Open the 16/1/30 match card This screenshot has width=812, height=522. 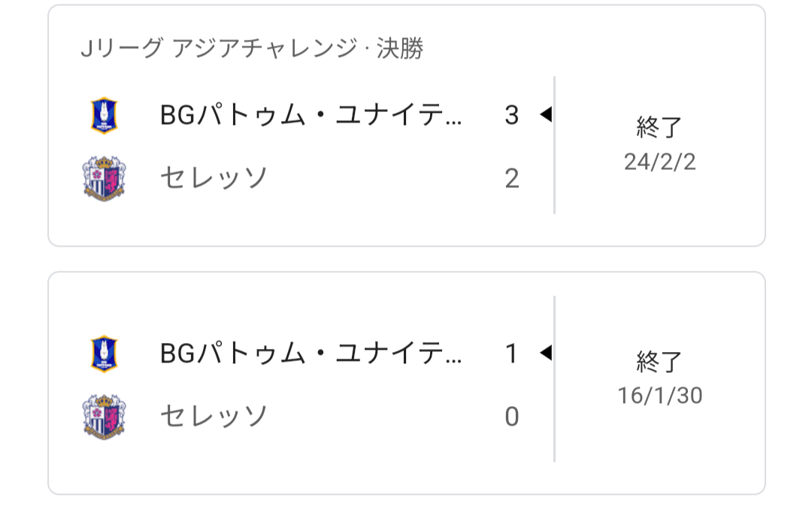pos(407,383)
